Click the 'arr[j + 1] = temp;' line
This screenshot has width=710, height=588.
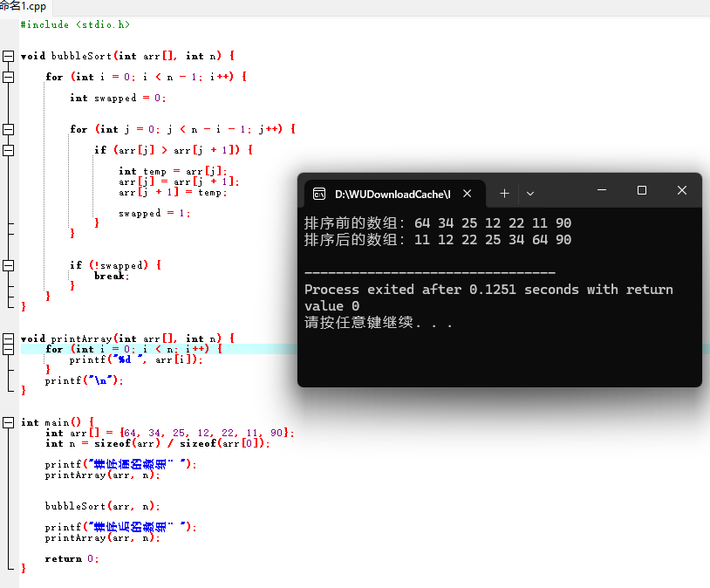pos(173,193)
